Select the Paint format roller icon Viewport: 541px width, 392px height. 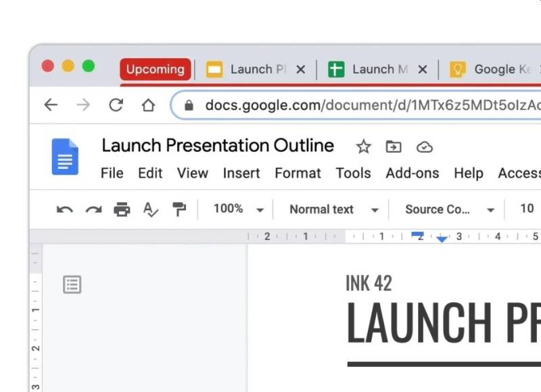(179, 210)
